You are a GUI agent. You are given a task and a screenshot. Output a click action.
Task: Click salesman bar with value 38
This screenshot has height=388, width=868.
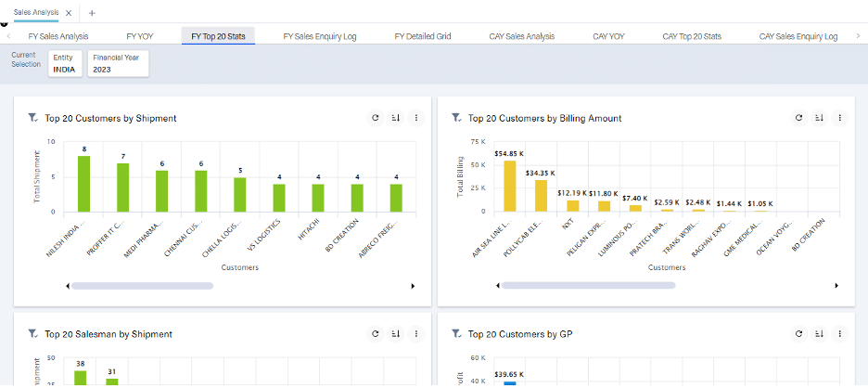(81, 378)
